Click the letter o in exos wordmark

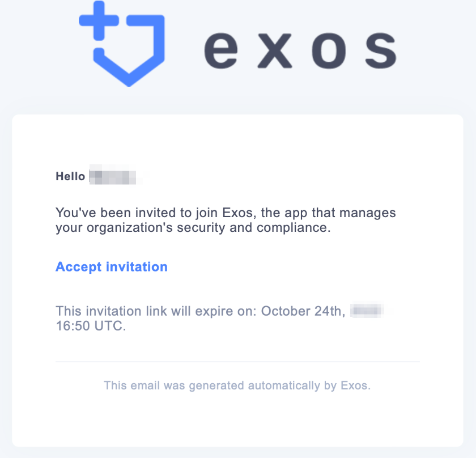click(329, 50)
